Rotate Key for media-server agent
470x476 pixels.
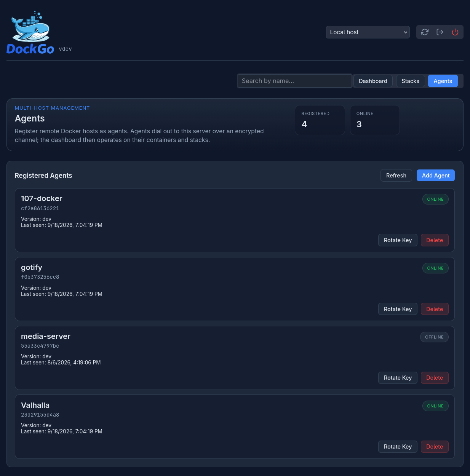[398, 377]
